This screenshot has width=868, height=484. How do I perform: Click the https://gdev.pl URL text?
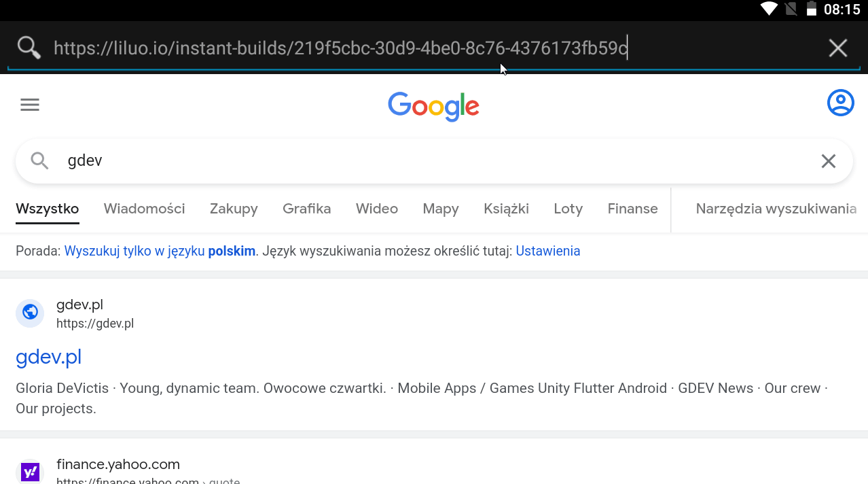pyautogui.click(x=95, y=324)
